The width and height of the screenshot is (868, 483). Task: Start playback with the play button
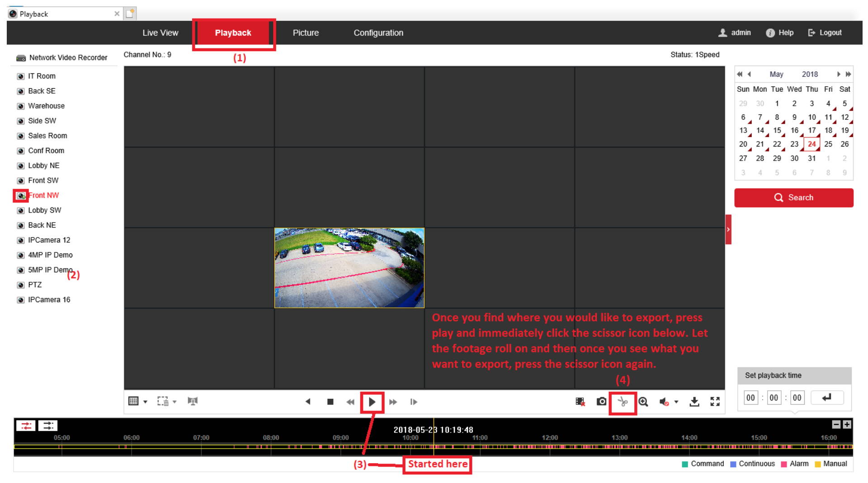pyautogui.click(x=372, y=402)
